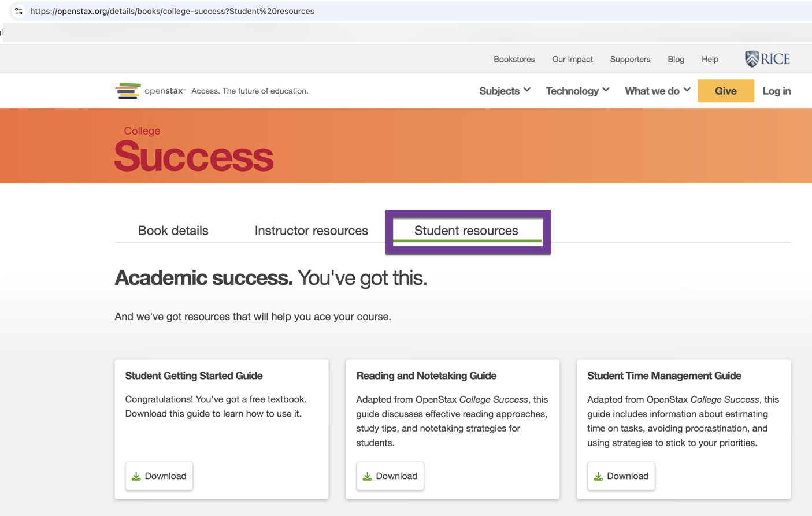The width and height of the screenshot is (812, 516).
Task: Open the Instructor resources tab
Action: pos(311,230)
